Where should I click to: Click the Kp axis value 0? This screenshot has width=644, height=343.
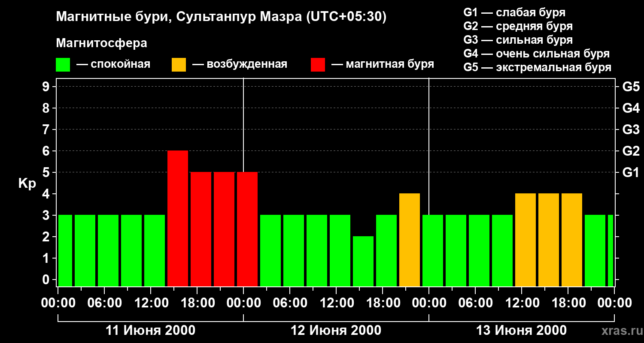pos(47,280)
